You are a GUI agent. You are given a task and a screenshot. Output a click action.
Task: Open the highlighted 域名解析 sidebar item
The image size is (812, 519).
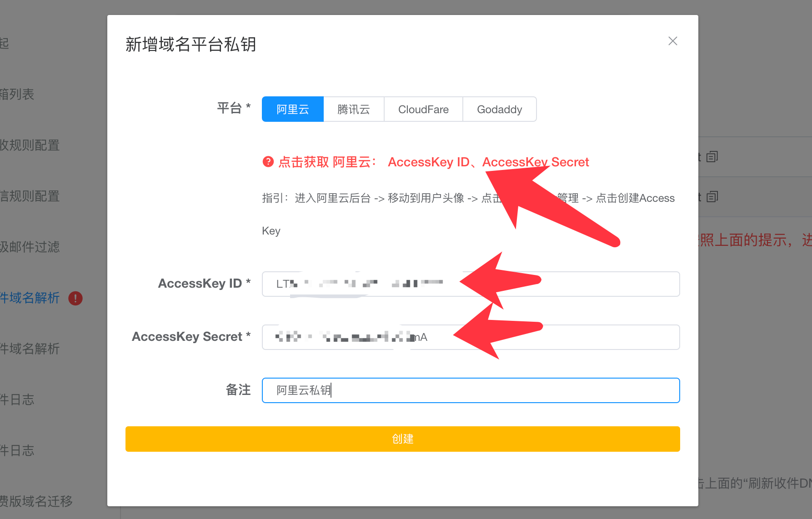(x=30, y=298)
